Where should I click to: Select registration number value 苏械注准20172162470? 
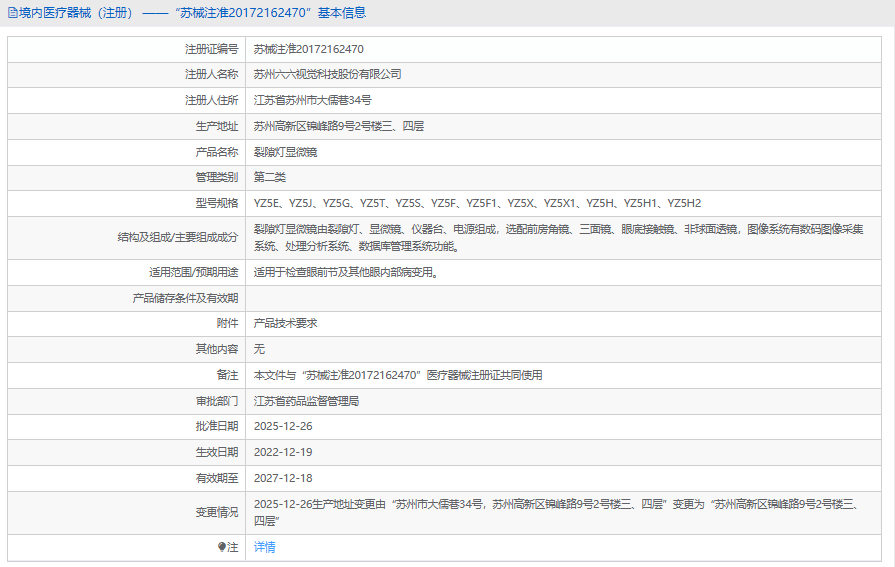pos(309,49)
